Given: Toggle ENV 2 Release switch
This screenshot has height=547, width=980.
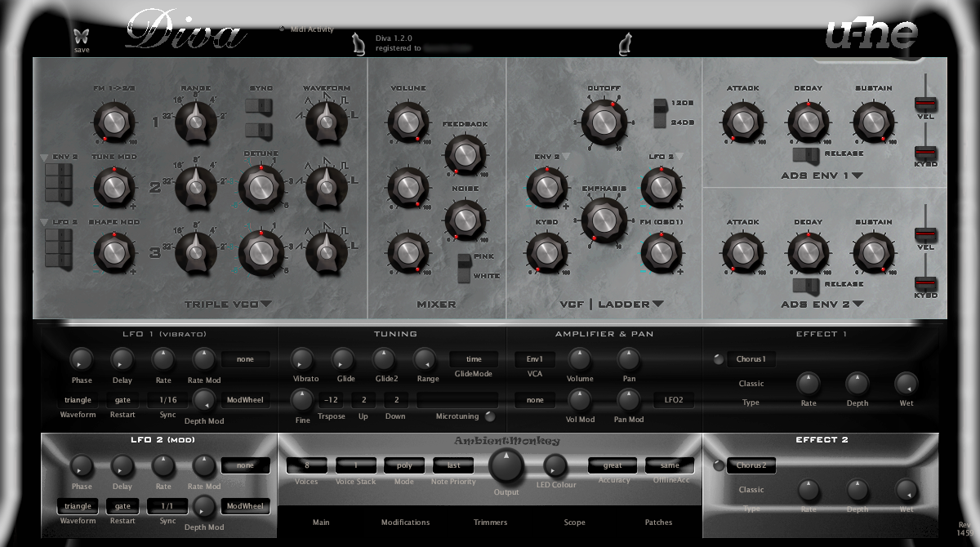Looking at the screenshot, I should (x=806, y=285).
